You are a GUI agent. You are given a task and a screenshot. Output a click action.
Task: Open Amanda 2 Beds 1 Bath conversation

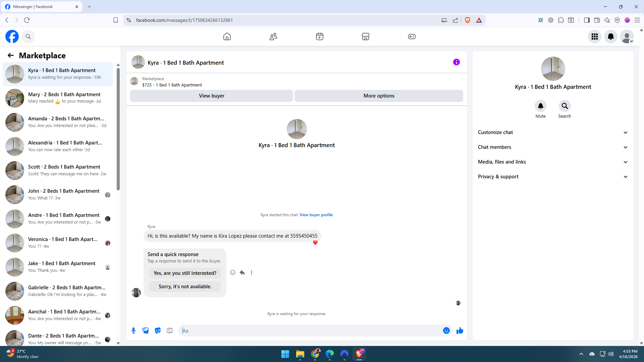coord(58,122)
